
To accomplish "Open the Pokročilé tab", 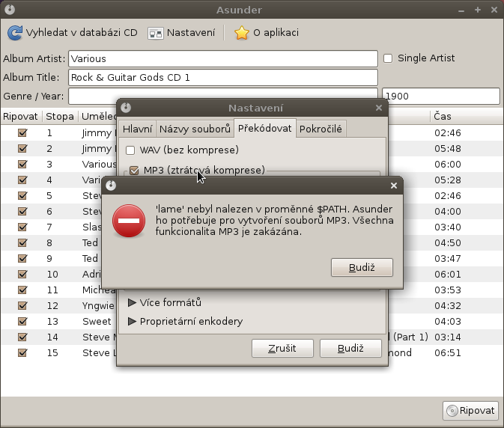I will tap(321, 129).
